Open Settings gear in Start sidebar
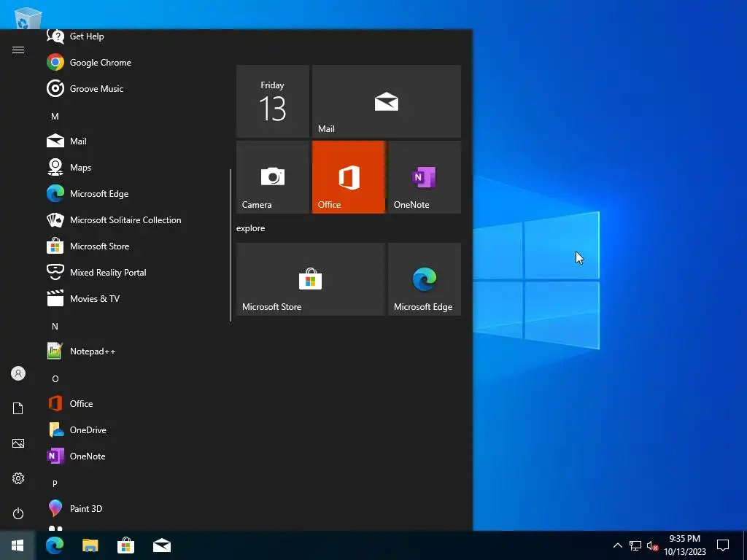The height and width of the screenshot is (560, 747). click(18, 478)
